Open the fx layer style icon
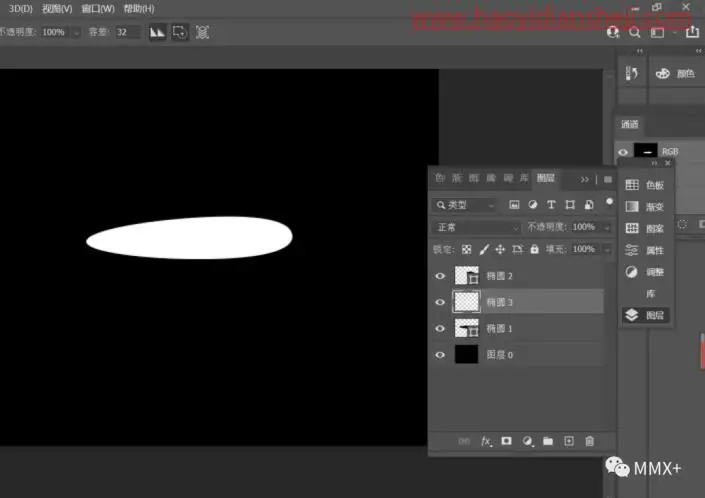Screen dimensions: 705x498 [x=486, y=441]
